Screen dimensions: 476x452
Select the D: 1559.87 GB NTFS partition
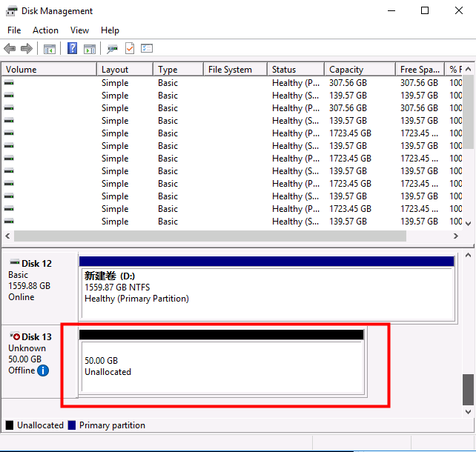click(268, 289)
